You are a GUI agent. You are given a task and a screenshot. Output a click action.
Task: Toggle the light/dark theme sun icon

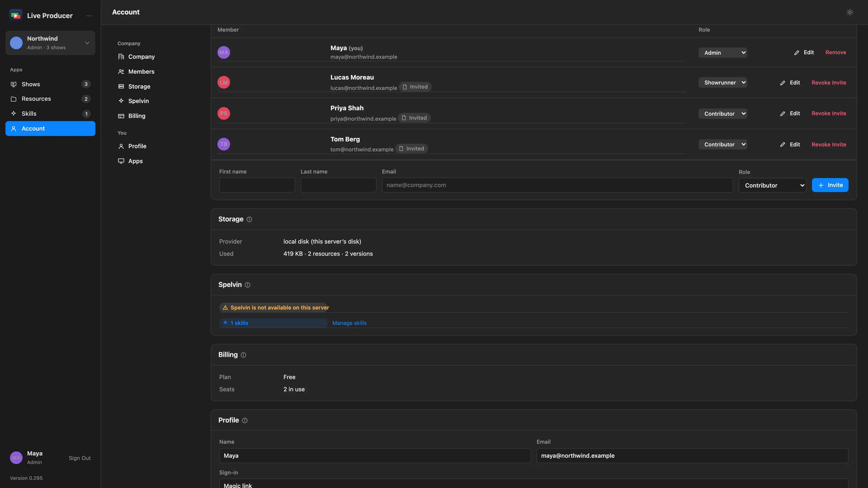click(x=850, y=12)
